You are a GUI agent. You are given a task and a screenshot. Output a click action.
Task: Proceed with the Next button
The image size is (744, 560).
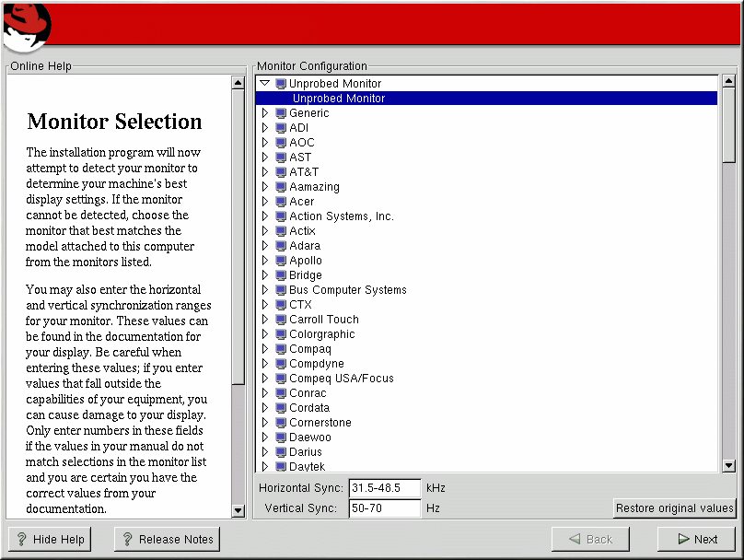point(696,539)
